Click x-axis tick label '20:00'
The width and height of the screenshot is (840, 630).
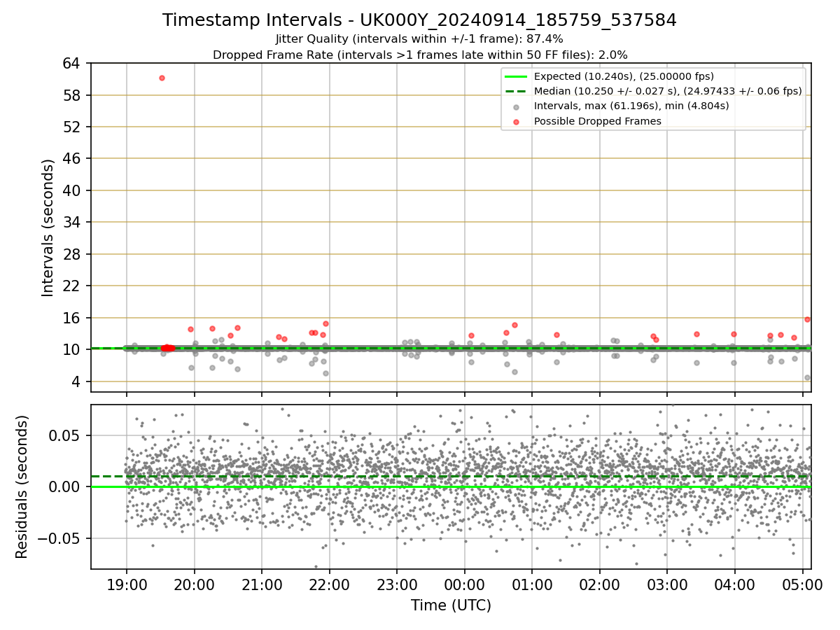click(194, 584)
